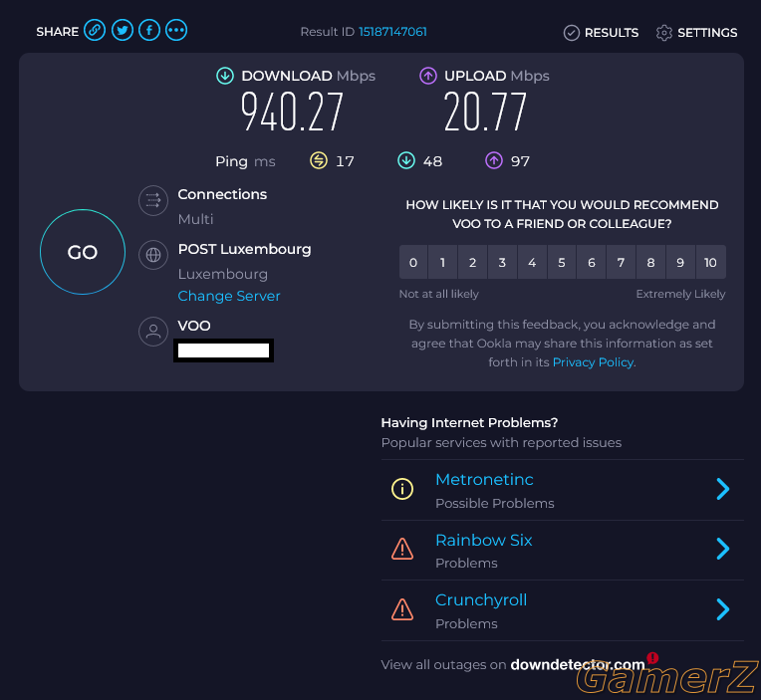761x700 pixels.
Task: Click the 940.27 download speed value
Action: [x=292, y=113]
